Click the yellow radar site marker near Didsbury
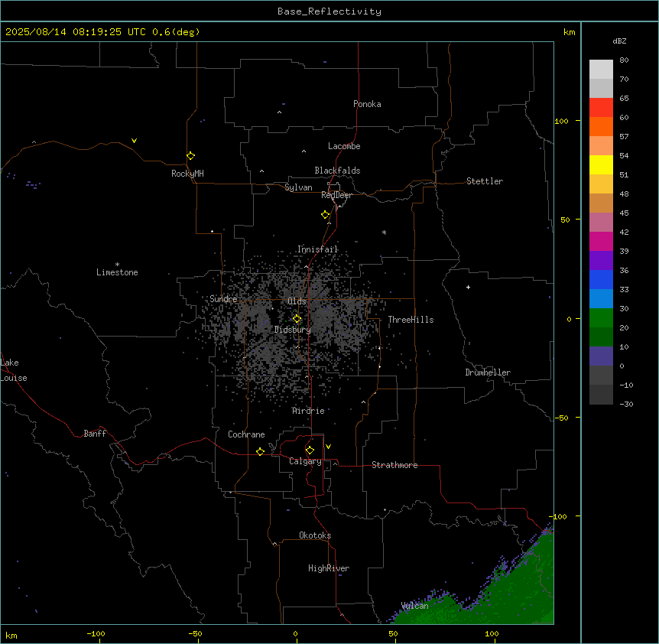 click(297, 319)
